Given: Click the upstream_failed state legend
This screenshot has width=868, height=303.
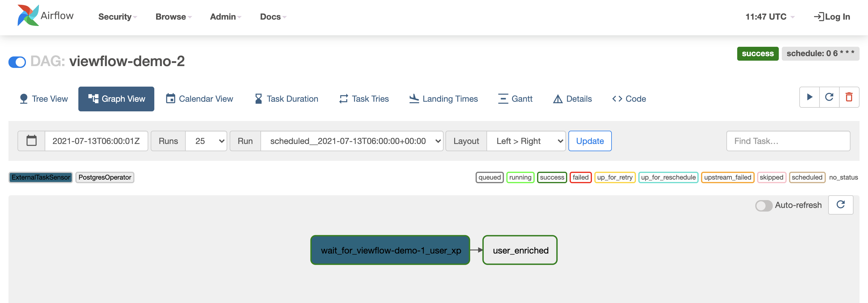Looking at the screenshot, I should pyautogui.click(x=727, y=177).
